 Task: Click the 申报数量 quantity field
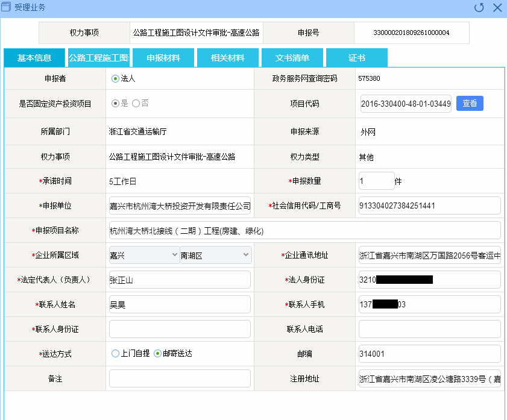[376, 181]
